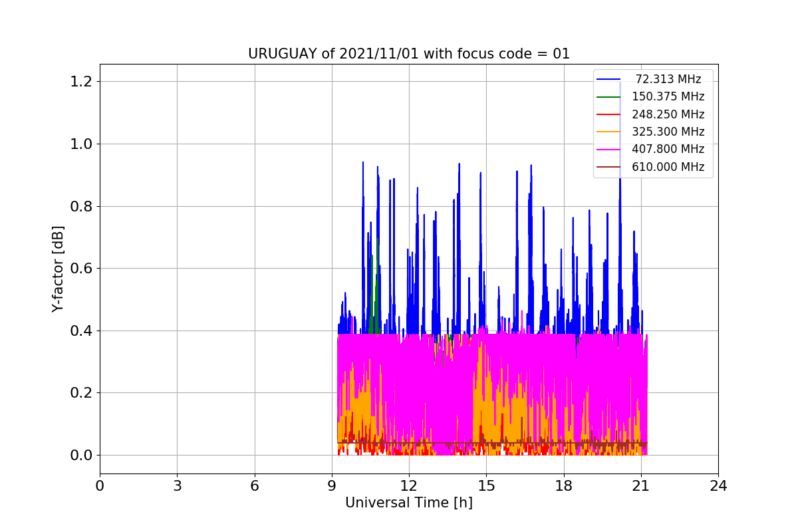Click the x-axis tick label '15'

click(x=486, y=486)
